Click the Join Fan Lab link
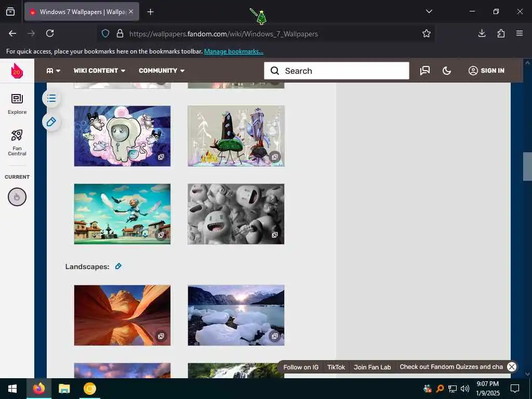 pos(372,367)
